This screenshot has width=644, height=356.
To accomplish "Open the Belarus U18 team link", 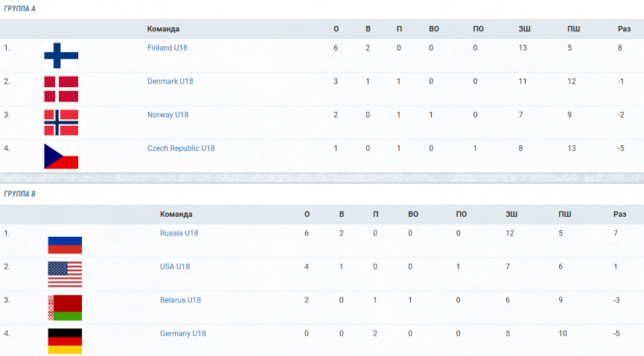I will tap(180, 300).
